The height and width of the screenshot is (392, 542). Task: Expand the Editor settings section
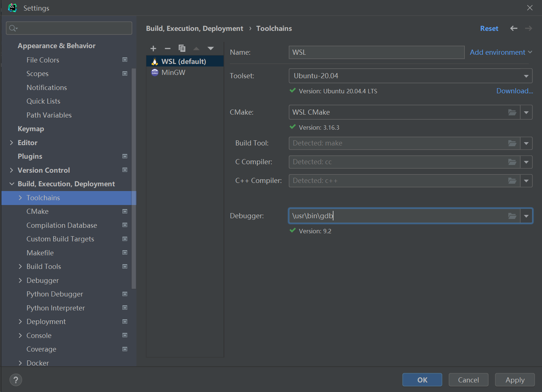point(11,143)
